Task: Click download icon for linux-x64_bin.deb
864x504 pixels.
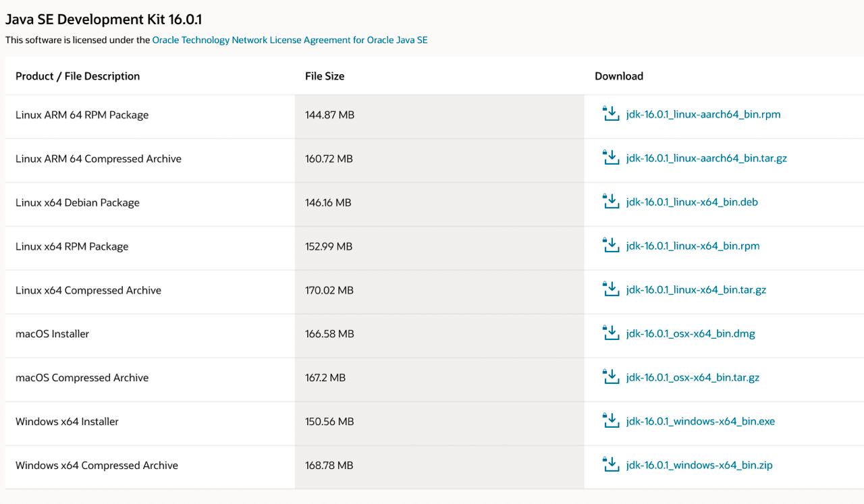Action: pyautogui.click(x=610, y=201)
